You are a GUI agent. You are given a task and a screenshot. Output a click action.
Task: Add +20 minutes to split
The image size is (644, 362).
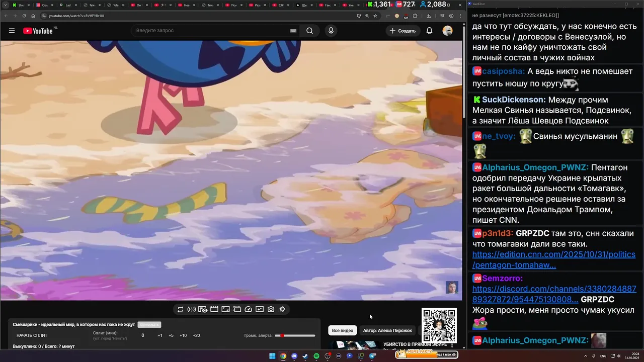196,335
